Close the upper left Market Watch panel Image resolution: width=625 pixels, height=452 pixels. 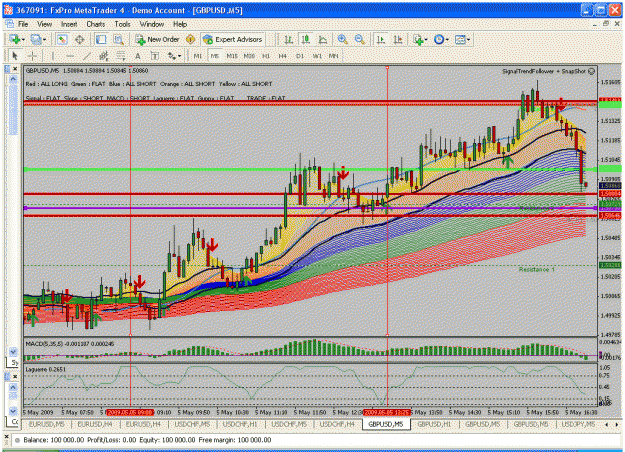pyautogui.click(x=15, y=69)
